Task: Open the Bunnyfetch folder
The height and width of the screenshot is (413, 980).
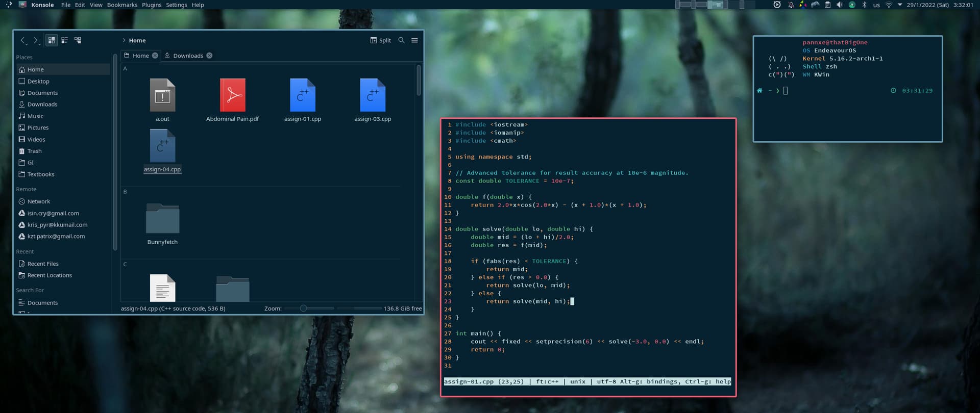Action: point(162,219)
